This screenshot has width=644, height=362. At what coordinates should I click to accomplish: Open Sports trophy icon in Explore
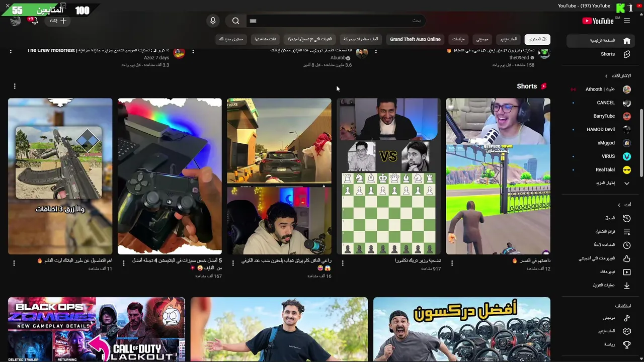click(x=627, y=344)
